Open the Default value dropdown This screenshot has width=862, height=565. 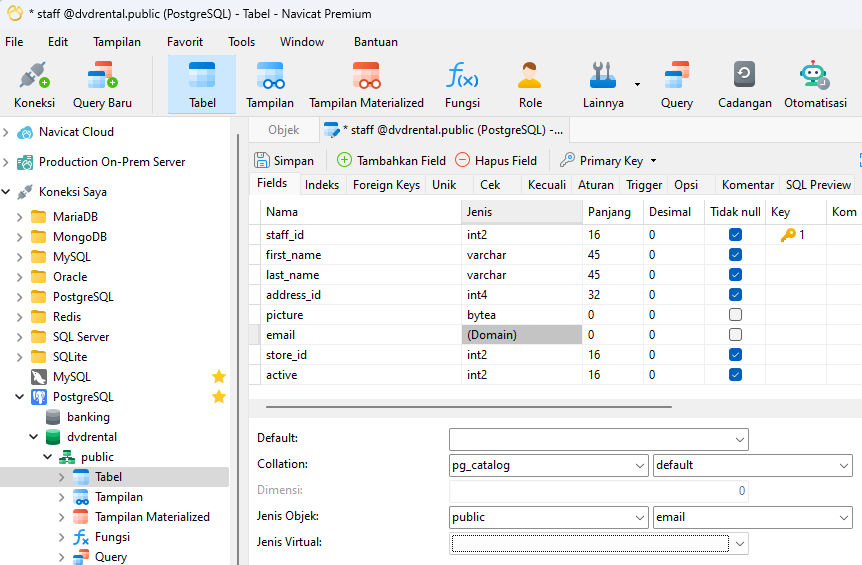tap(740, 440)
